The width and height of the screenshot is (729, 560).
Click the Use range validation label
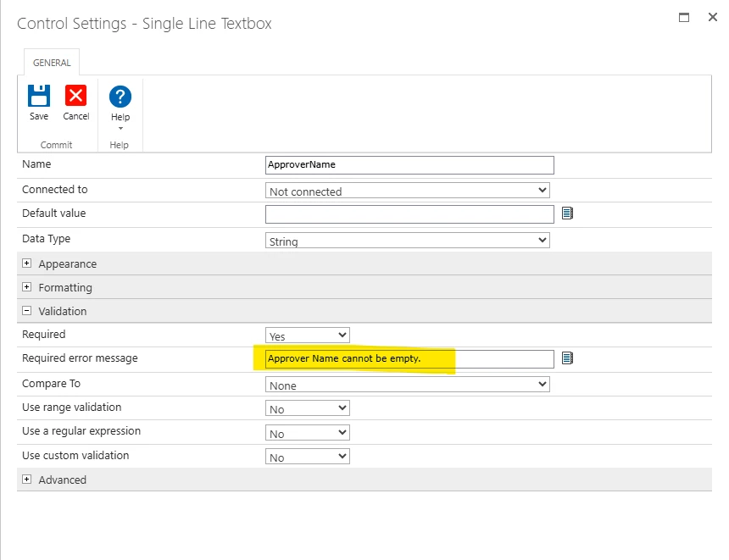[71, 408]
